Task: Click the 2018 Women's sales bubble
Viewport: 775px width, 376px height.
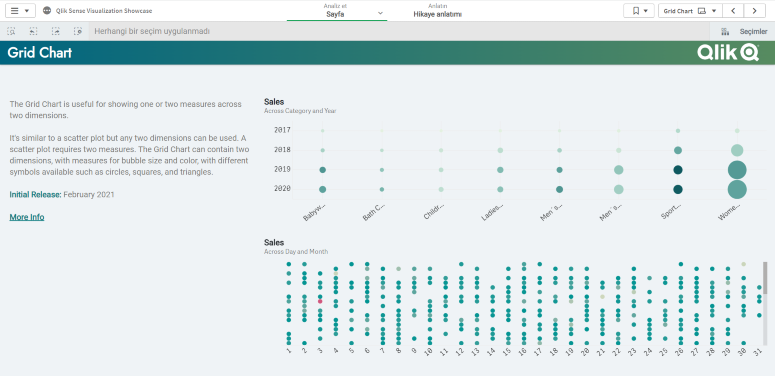Action: pos(737,150)
